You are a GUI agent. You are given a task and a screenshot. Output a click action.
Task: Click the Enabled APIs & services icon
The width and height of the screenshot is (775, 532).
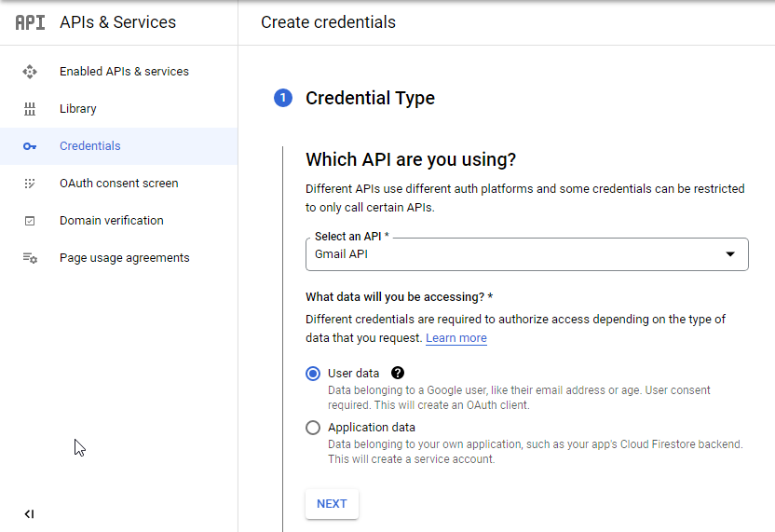[30, 72]
